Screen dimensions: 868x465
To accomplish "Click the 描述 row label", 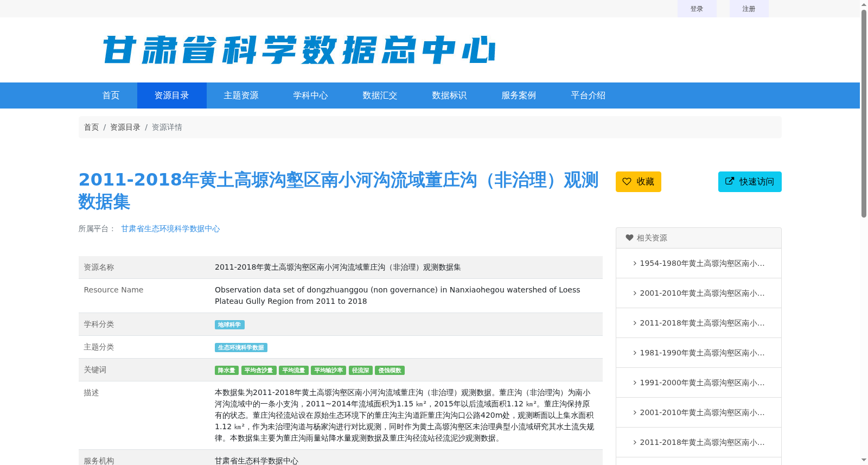I will (x=91, y=392).
